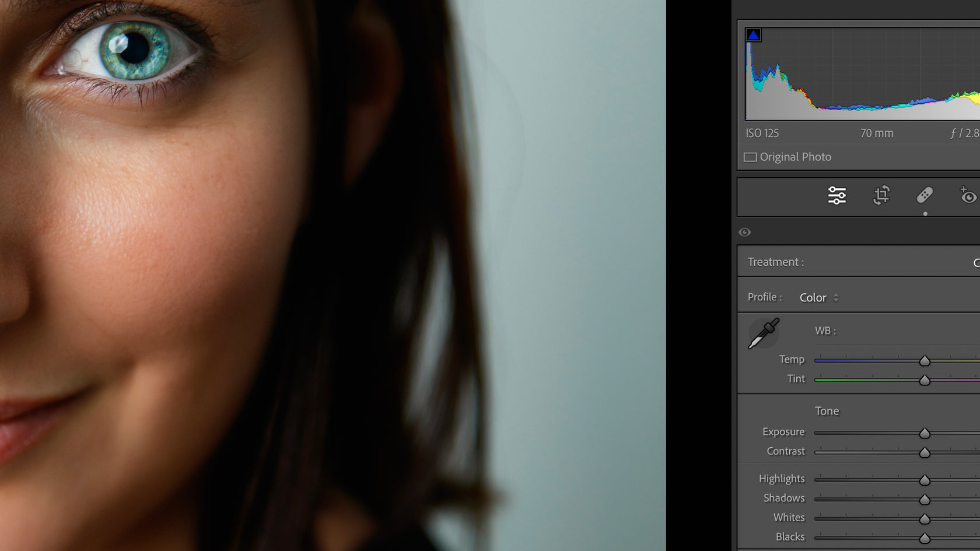Enable the Original Photo checkbox

750,157
